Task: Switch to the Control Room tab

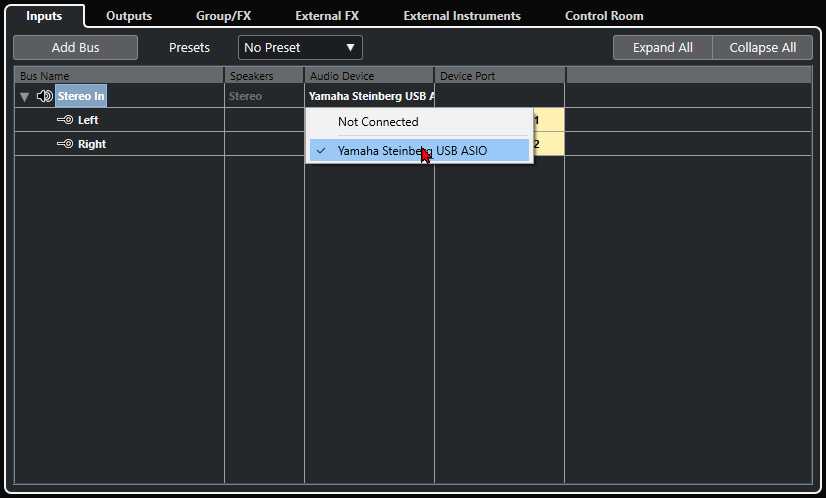Action: [x=604, y=16]
